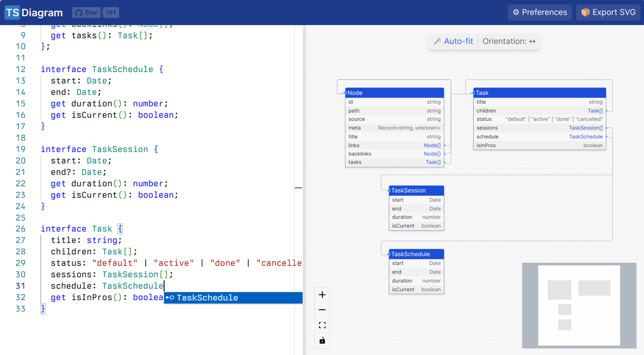Click the 'schedule' row in Task
The width and height of the screenshot is (644, 355).
coord(540,137)
